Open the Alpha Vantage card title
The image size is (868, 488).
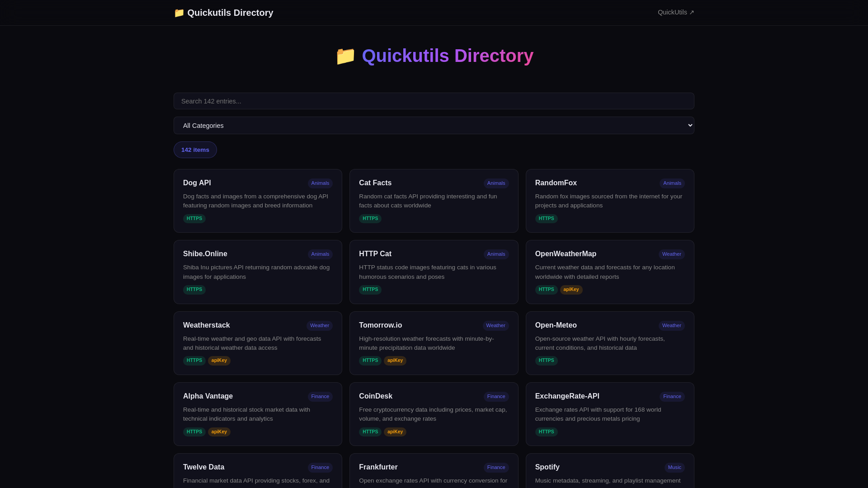tap(208, 396)
